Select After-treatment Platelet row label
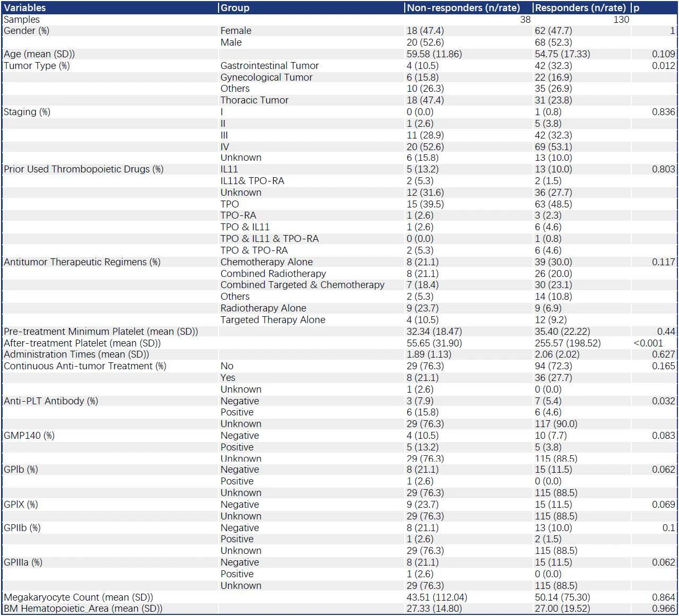This screenshot has width=679, height=616. click(x=82, y=343)
